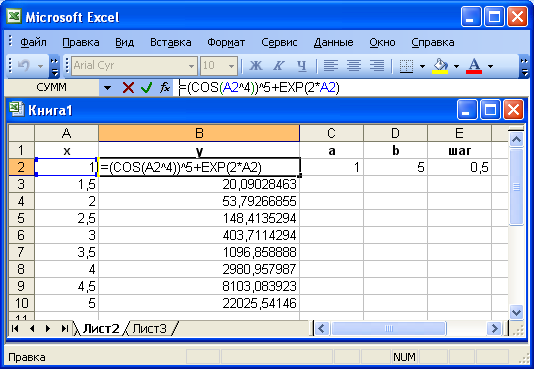Image resolution: width=534 pixels, height=369 pixels.
Task: Go to last sheet tab arrow
Action: coord(64,328)
